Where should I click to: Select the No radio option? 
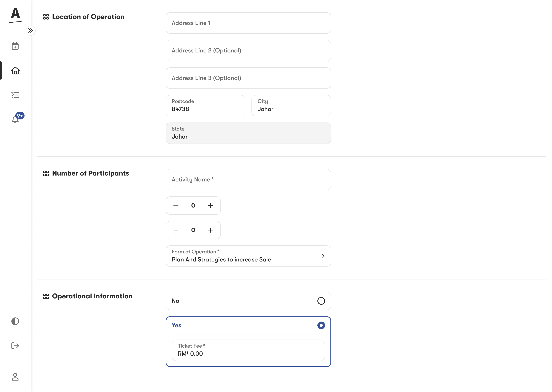pyautogui.click(x=321, y=301)
